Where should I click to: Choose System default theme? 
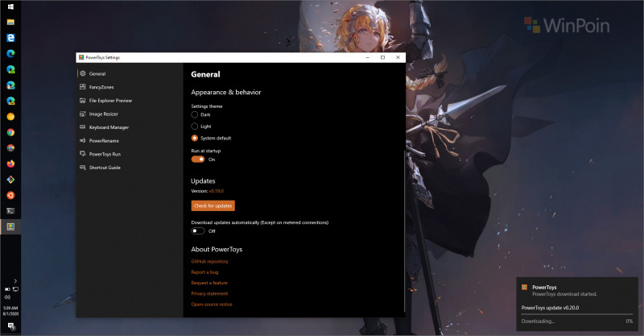point(195,138)
